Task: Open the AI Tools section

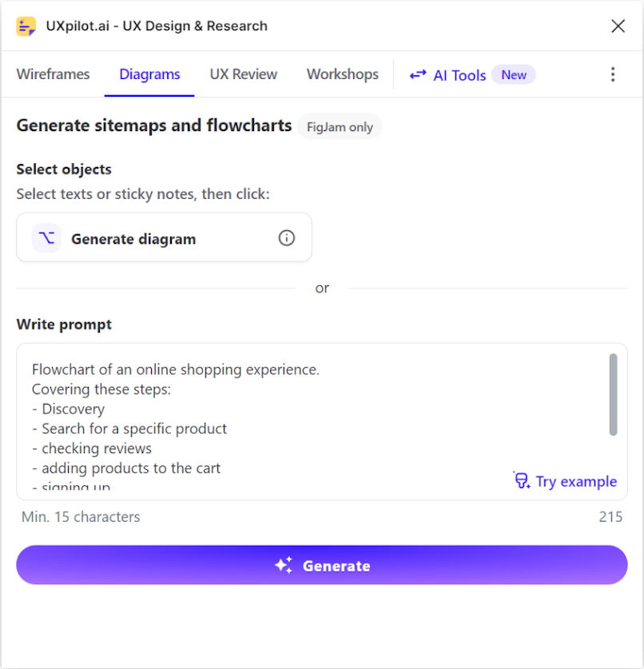Action: pyautogui.click(x=459, y=75)
